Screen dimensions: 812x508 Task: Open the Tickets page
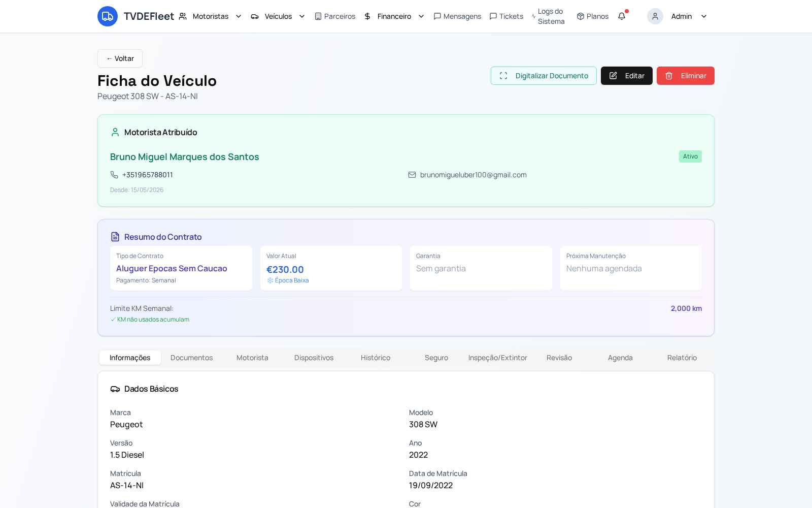pyautogui.click(x=506, y=16)
